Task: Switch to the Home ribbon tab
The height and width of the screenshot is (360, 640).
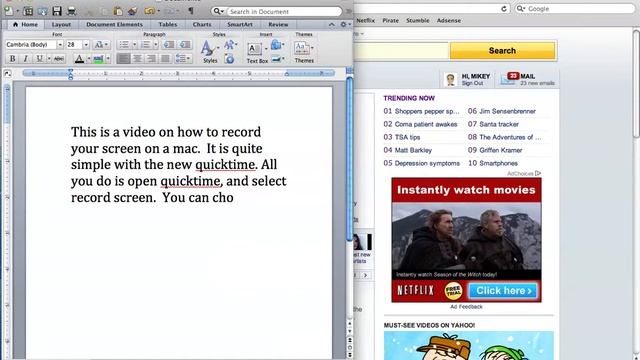Action: point(25,24)
